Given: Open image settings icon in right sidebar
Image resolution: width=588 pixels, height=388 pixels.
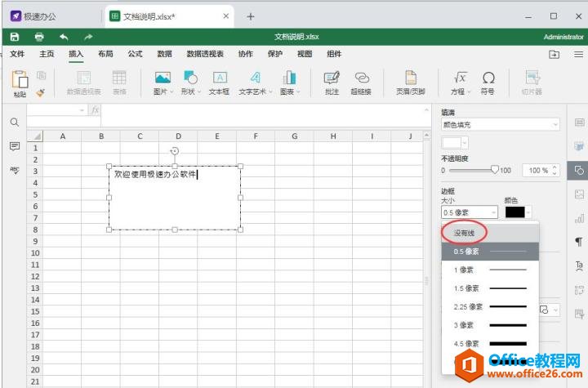Looking at the screenshot, I should coord(579,194).
